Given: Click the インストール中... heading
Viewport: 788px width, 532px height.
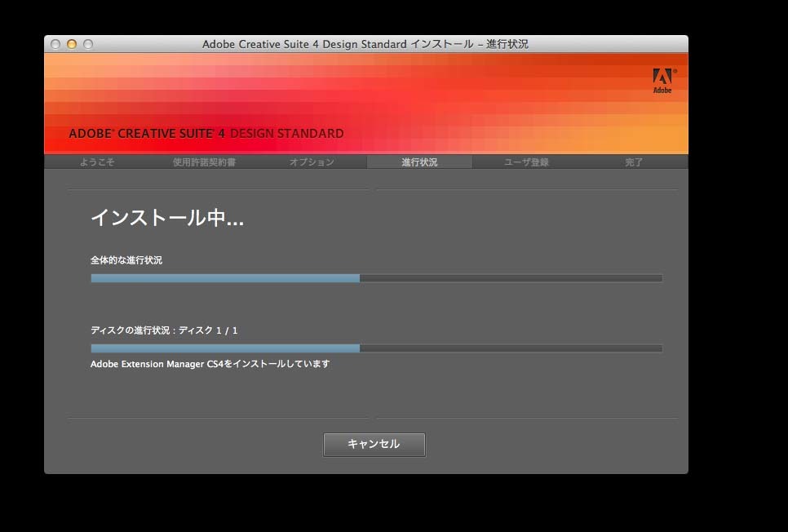Looking at the screenshot, I should pos(167,218).
